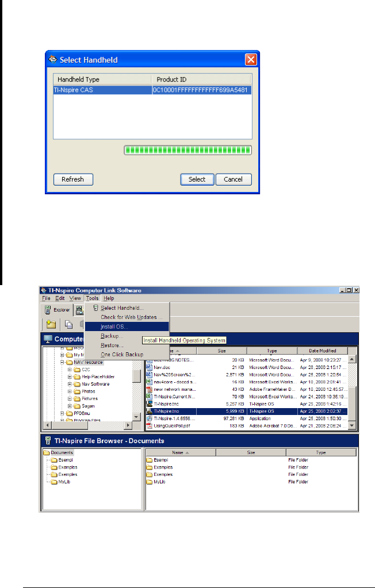Click folder tree horizontal scroll-right arrow
Viewport: 375px width, 588px height.
point(128,425)
